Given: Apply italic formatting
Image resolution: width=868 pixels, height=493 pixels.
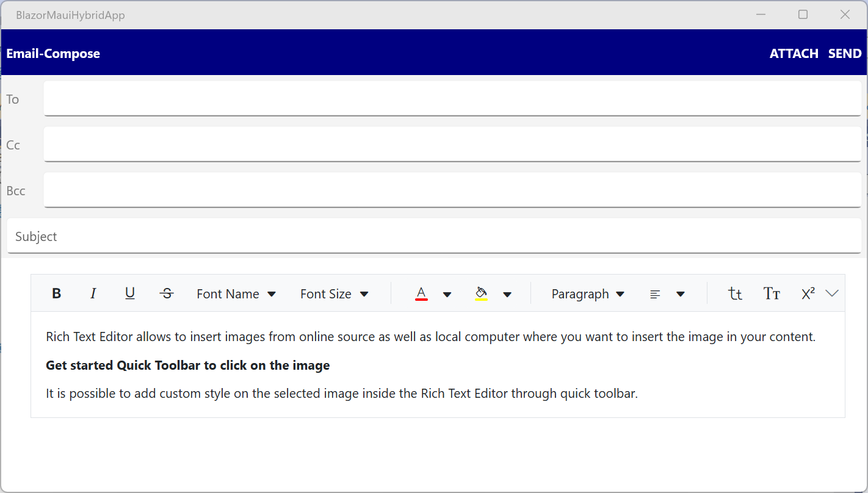Looking at the screenshot, I should 93,293.
